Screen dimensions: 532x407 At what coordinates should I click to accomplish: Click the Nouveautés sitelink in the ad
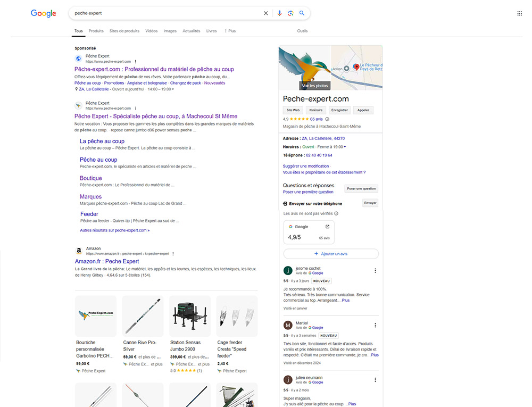[214, 83]
